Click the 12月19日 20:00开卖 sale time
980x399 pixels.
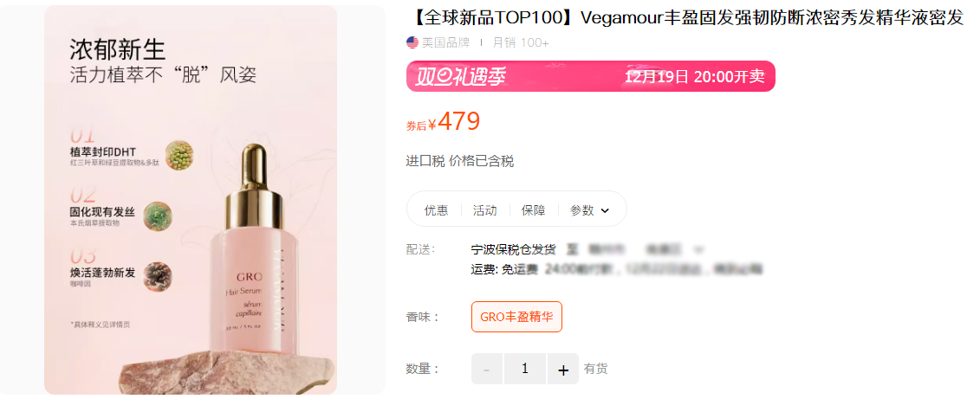tap(695, 76)
